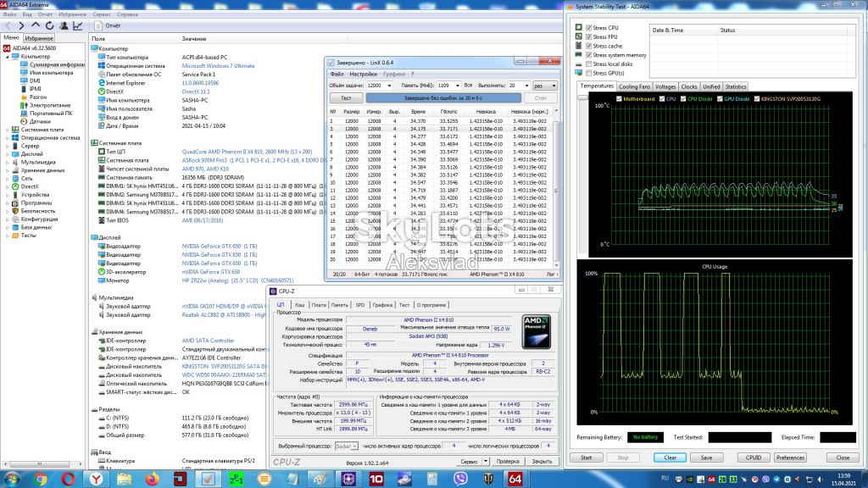Enable Stress GPU(s) checkbox
The width and height of the screenshot is (868, 488).
pyautogui.click(x=589, y=73)
